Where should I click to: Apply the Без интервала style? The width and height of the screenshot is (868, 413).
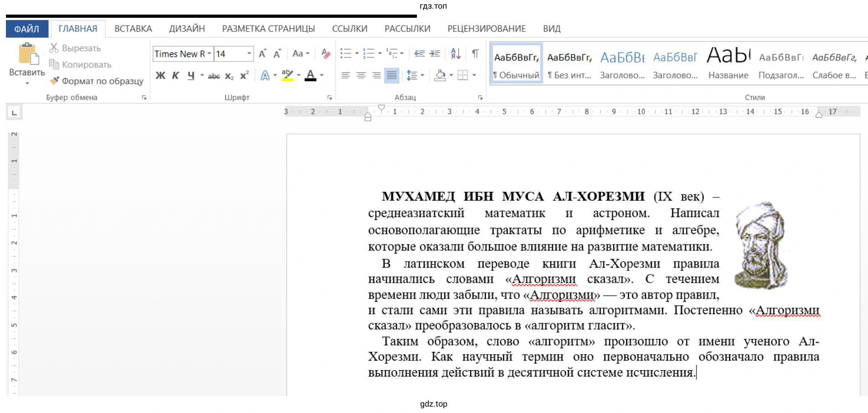click(569, 64)
